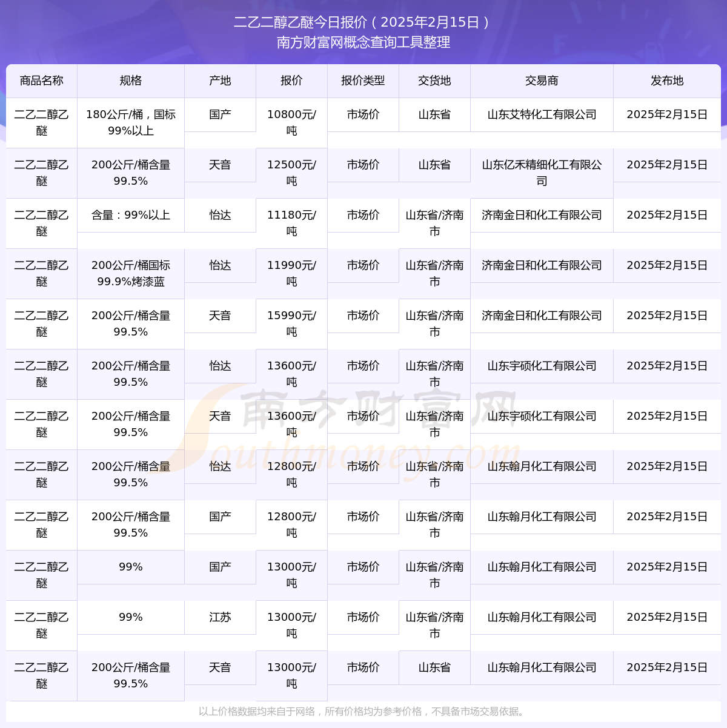The width and height of the screenshot is (727, 728).
Task: Select the 交货地 column header
Action: pos(434,81)
